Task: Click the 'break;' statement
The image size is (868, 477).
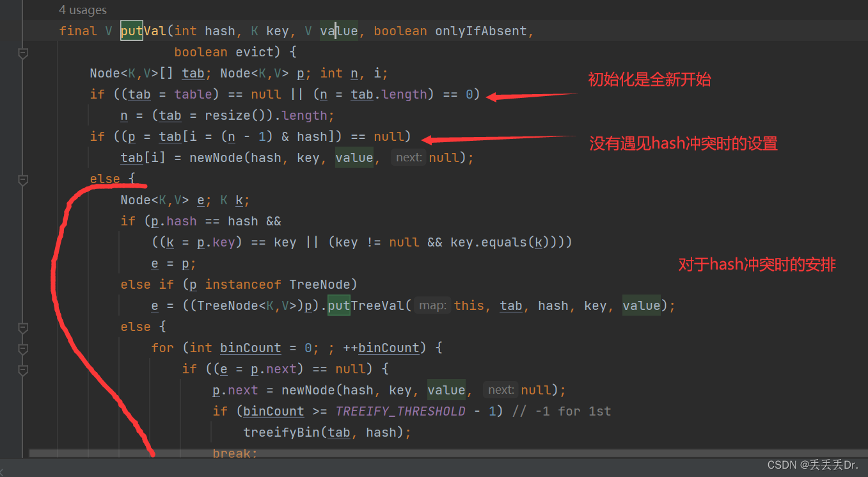Action: pos(235,453)
